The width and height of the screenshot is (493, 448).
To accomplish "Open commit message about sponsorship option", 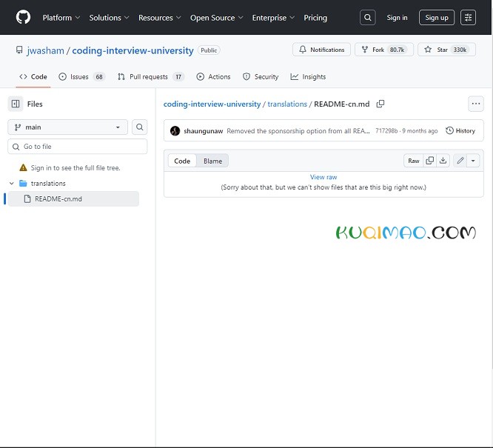I will click(x=298, y=131).
